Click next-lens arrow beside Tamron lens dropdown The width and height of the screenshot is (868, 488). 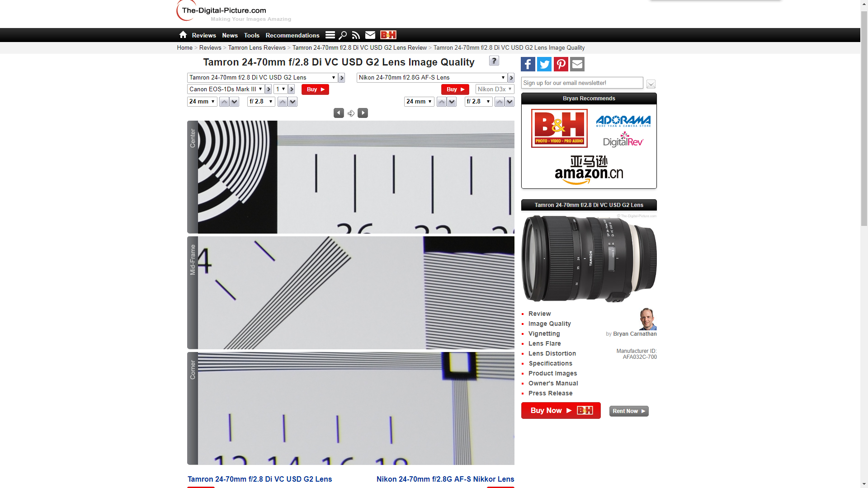pos(342,78)
